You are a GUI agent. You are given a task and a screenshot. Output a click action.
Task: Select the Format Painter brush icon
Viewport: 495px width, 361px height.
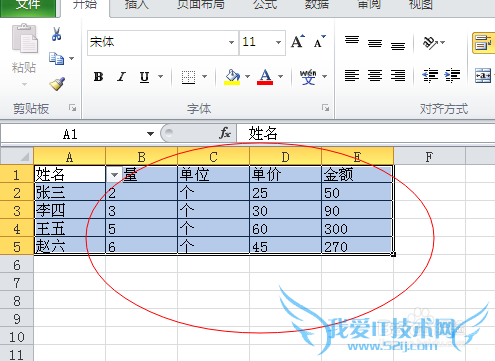(57, 84)
